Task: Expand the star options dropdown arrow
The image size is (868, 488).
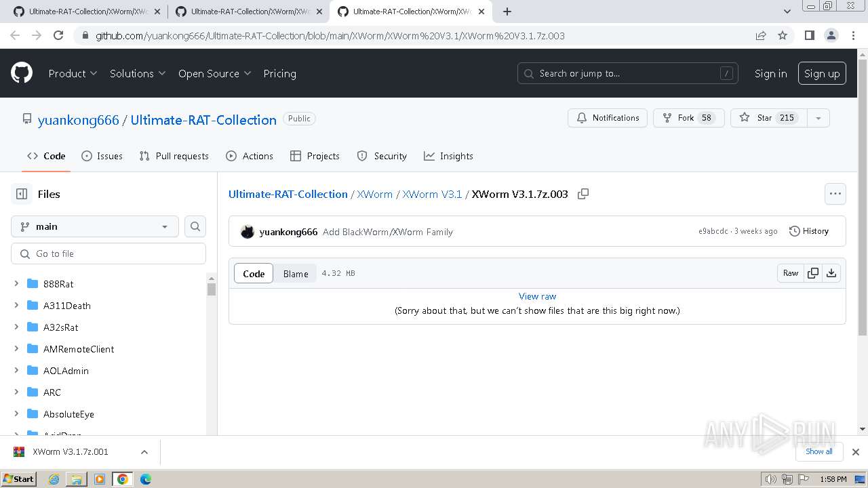Action: 818,118
